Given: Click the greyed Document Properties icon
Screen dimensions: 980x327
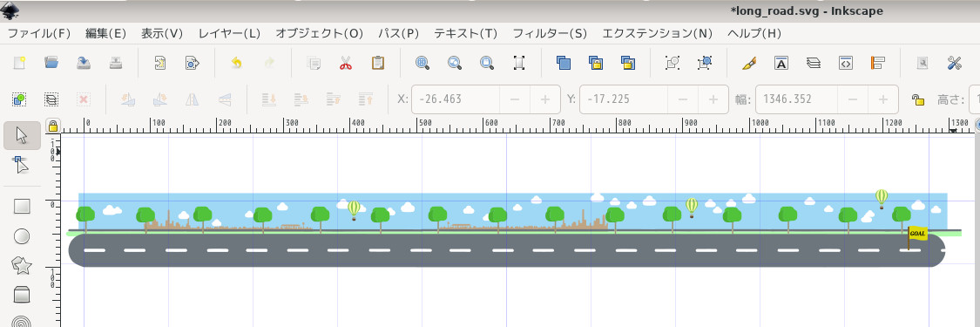Looking at the screenshot, I should tap(922, 63).
